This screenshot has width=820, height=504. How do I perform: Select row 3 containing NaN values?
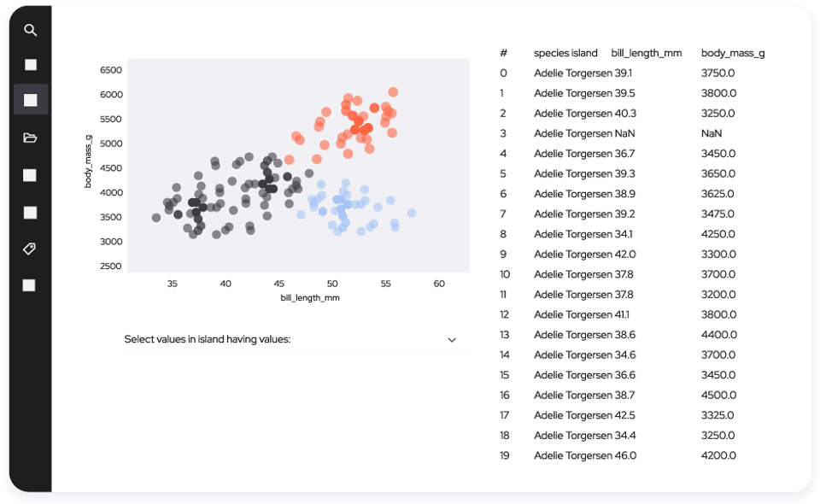(598, 133)
